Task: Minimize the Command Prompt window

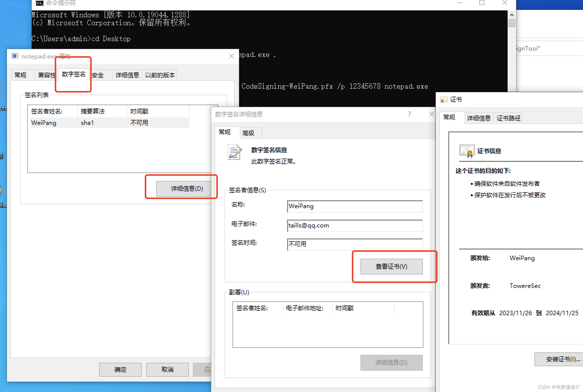Action: (460, 3)
